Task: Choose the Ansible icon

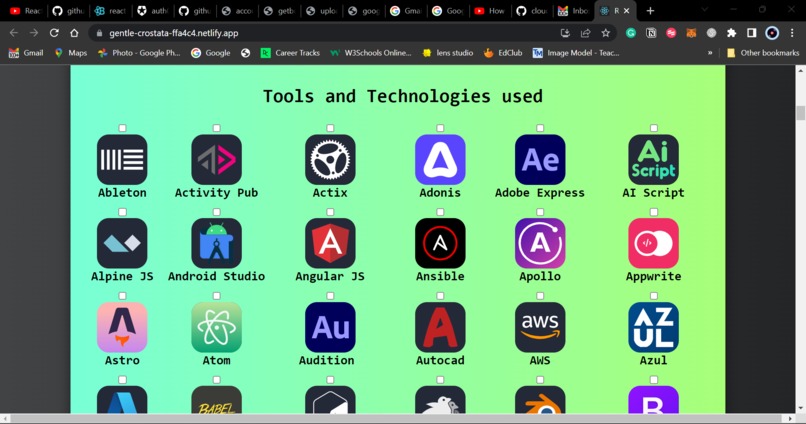Action: pyautogui.click(x=440, y=244)
